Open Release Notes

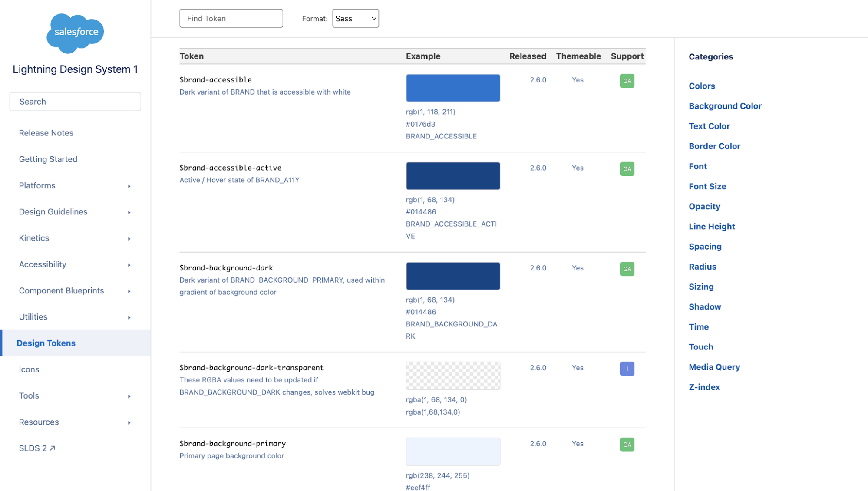coord(46,133)
